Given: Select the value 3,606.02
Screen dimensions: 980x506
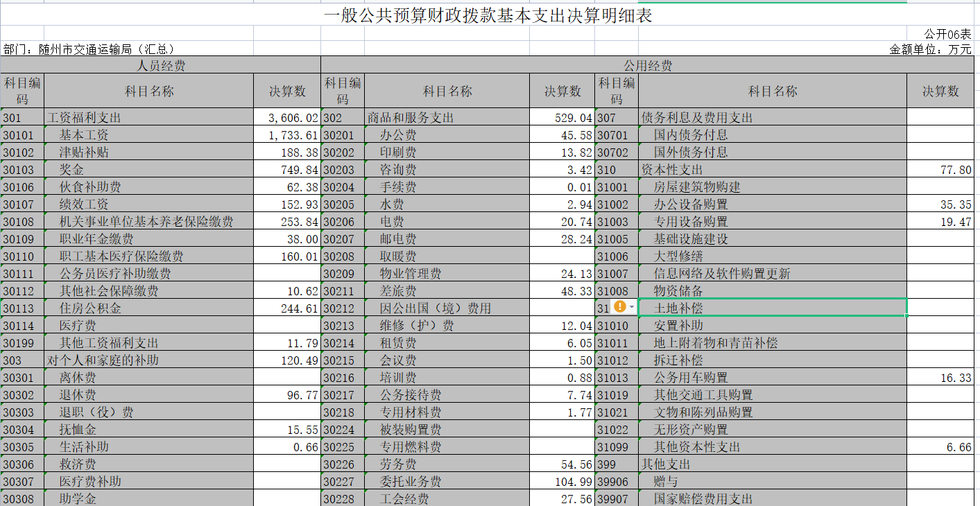Looking at the screenshot, I should [287, 118].
